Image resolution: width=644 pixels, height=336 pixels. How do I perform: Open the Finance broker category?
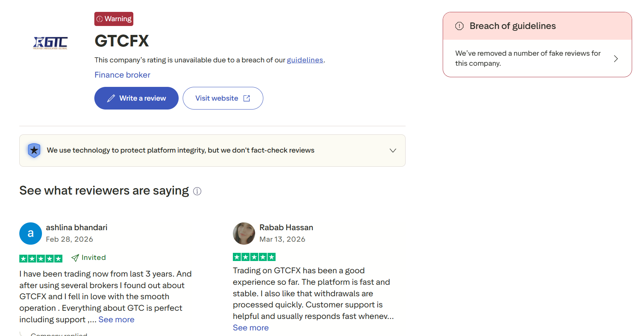122,75
